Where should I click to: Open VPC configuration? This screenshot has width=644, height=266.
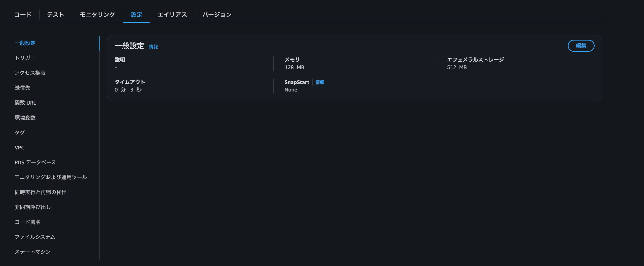click(20, 147)
